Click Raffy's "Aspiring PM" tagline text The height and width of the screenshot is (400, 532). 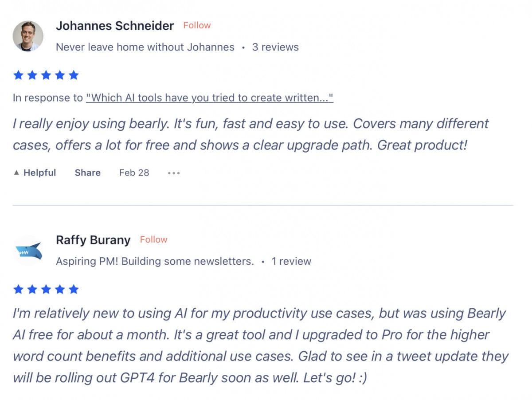click(x=155, y=261)
